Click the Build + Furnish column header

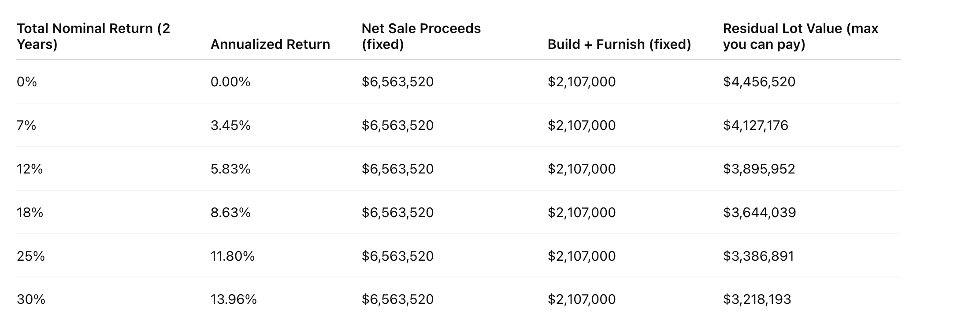coord(619,44)
